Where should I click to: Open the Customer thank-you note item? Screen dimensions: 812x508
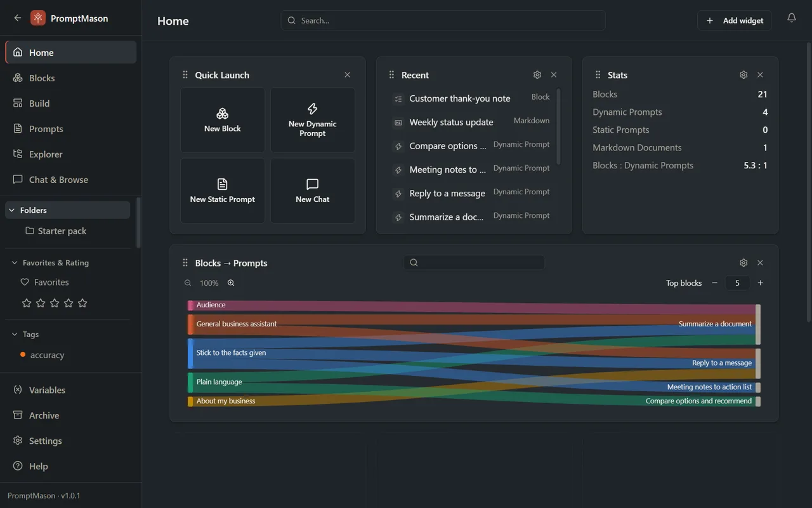click(x=472, y=98)
